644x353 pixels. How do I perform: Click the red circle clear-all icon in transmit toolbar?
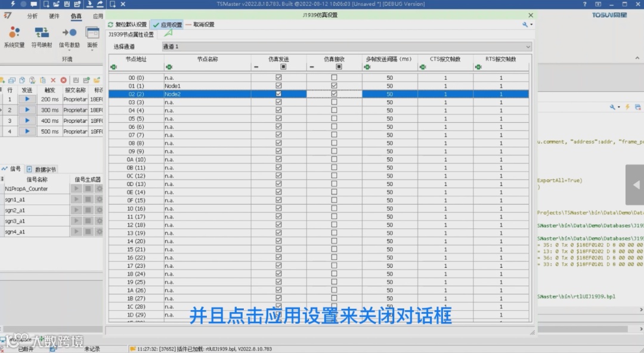(x=63, y=80)
